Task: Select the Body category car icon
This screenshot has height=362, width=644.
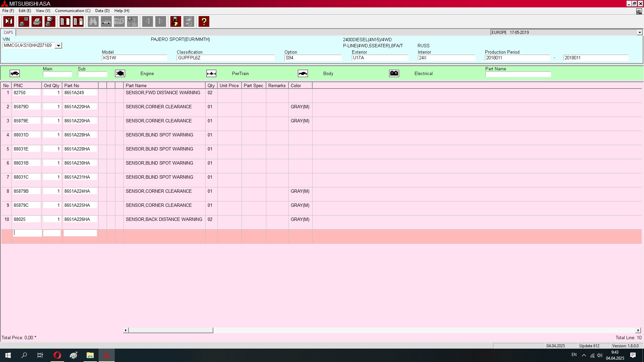Action: 303,73
